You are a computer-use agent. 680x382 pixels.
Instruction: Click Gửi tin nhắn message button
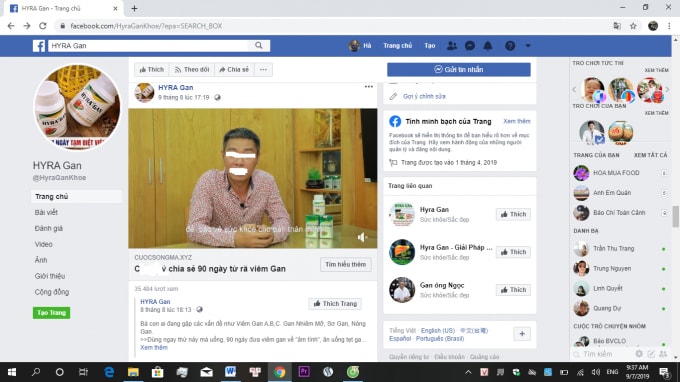tap(459, 69)
